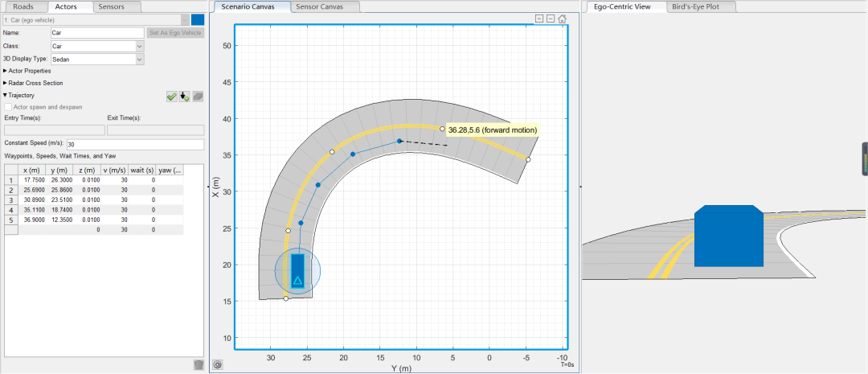Select the Scenario Canvas tab
Screen dimensions: 868x374
248,6
